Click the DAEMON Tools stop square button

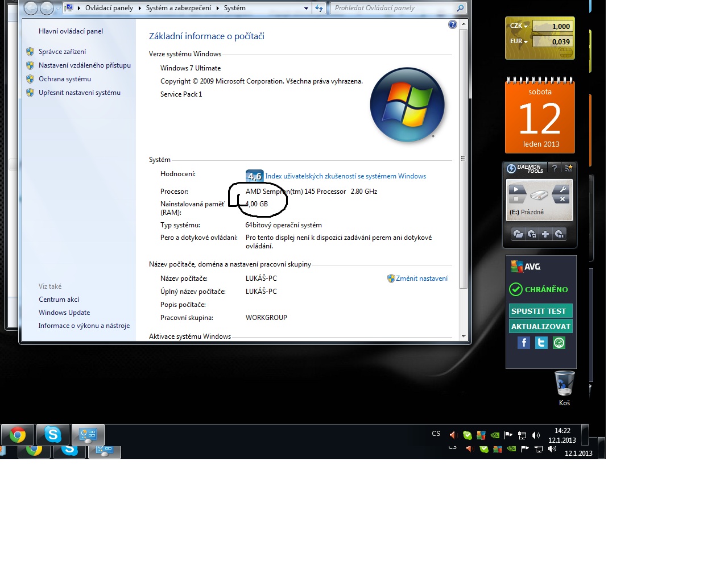[516, 199]
